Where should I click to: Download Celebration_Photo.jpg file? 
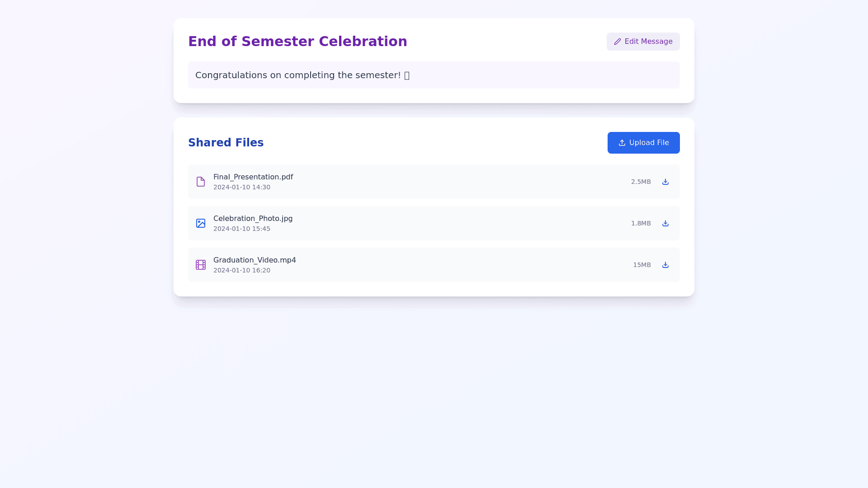click(665, 223)
